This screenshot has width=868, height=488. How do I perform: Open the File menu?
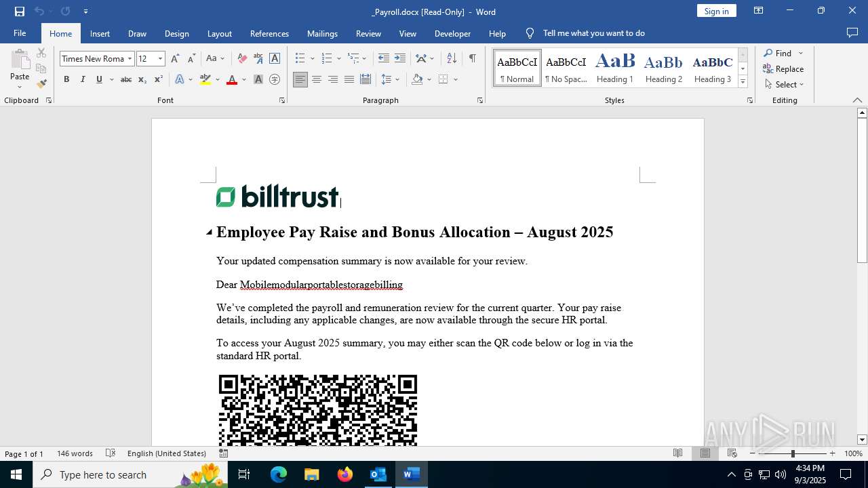point(20,33)
